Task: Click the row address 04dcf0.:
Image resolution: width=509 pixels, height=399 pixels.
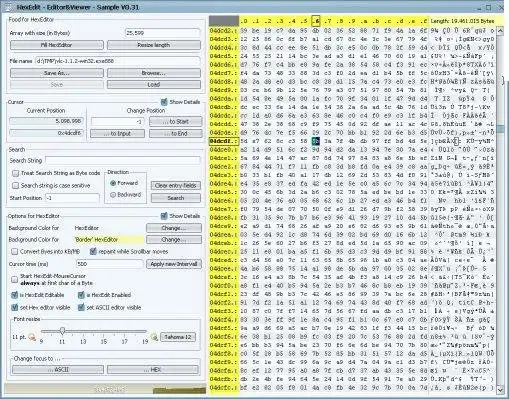Action: coord(224,286)
